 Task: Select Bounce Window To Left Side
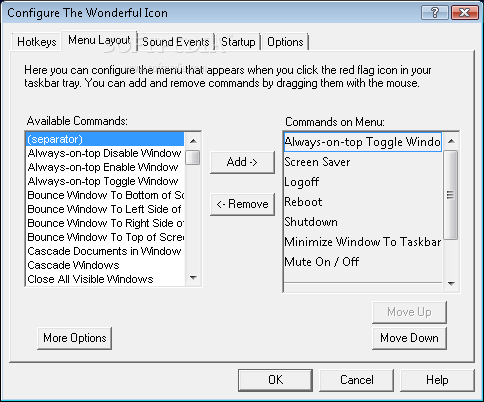pos(105,209)
